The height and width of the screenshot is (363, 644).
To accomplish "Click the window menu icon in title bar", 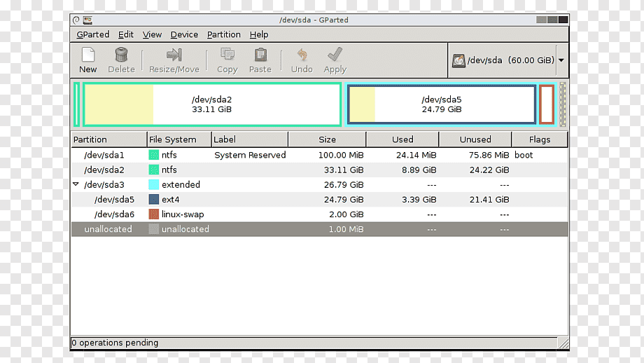I will (76, 20).
